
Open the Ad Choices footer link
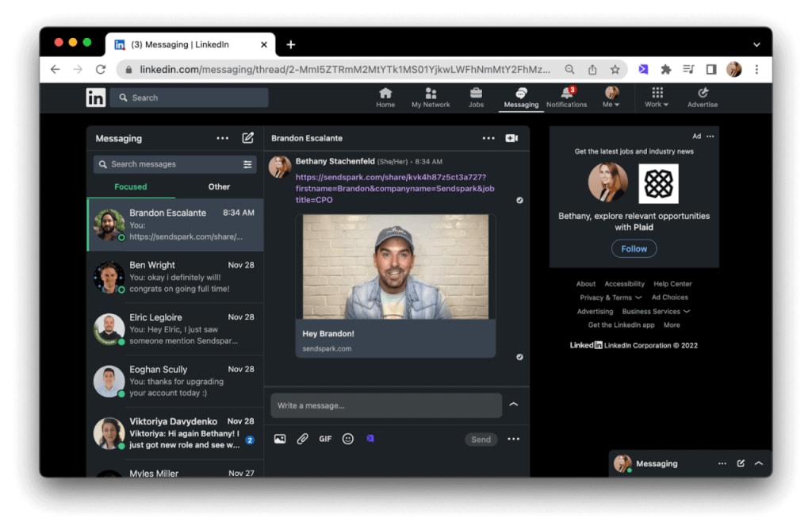(669, 298)
